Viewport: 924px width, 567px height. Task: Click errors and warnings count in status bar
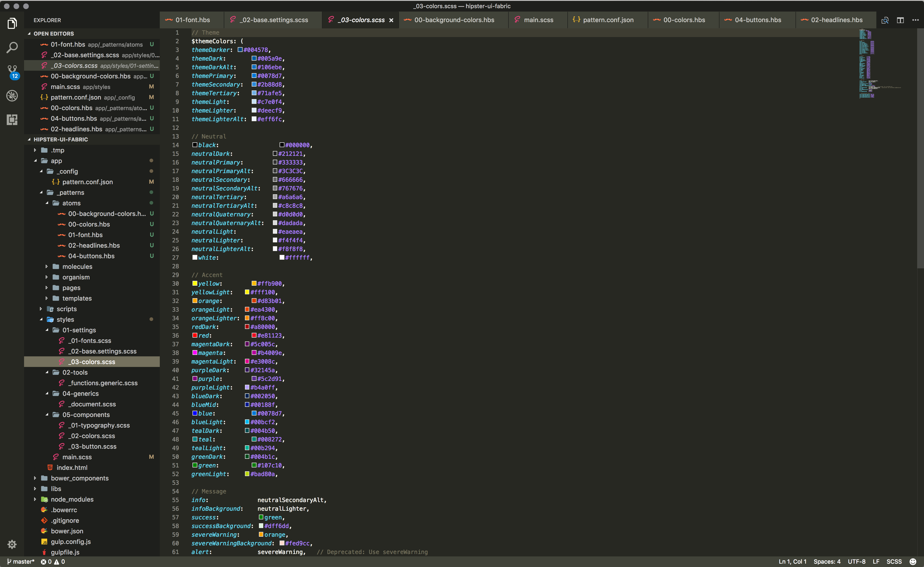pyautogui.click(x=52, y=561)
